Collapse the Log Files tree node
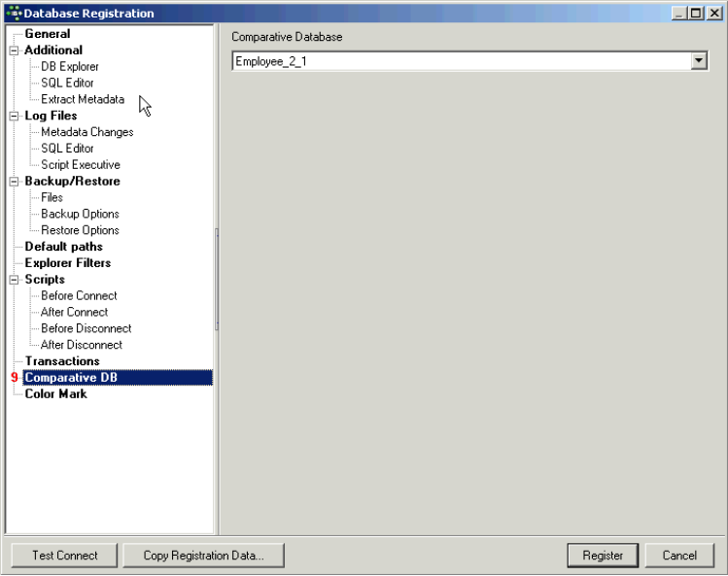Viewport: 728px width, 576px height. (15, 116)
